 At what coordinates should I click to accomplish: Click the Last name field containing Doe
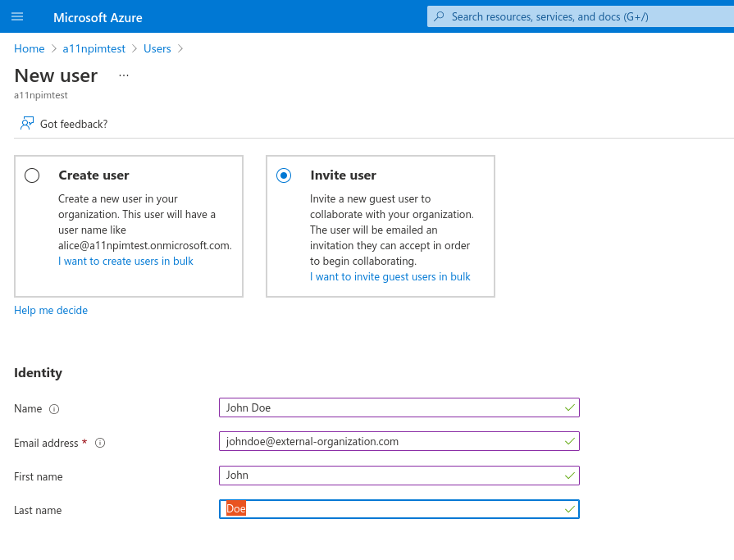(399, 509)
